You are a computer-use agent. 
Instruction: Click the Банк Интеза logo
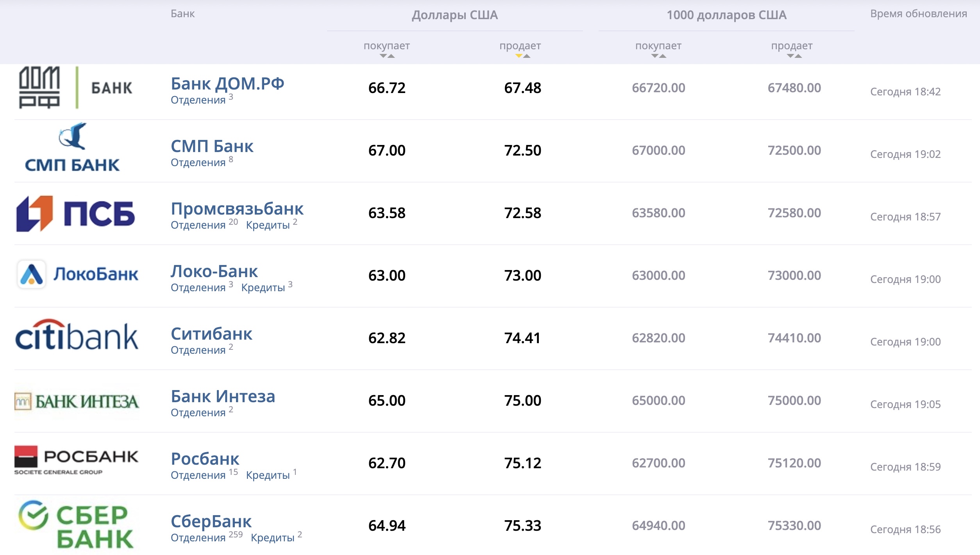[x=77, y=401]
